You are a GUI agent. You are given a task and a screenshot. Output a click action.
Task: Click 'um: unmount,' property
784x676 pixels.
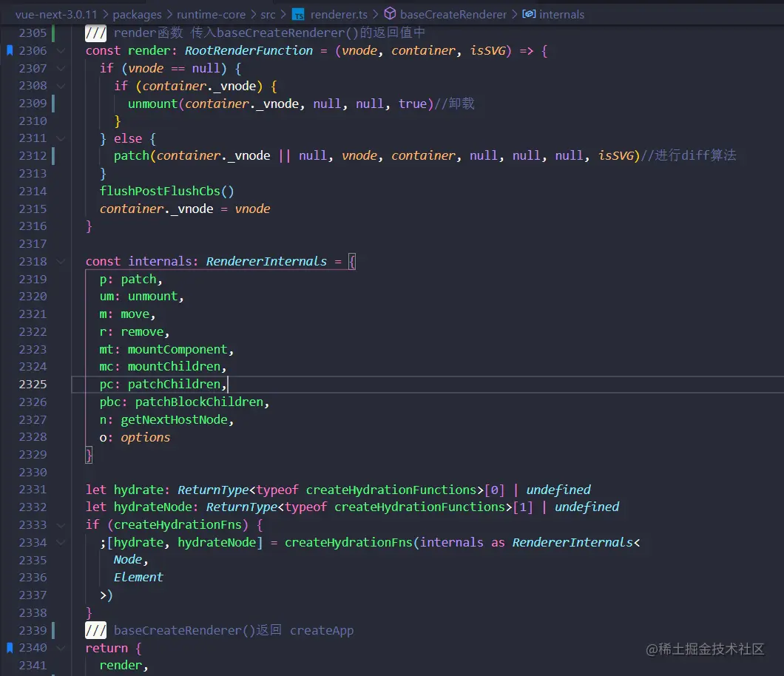coord(141,297)
